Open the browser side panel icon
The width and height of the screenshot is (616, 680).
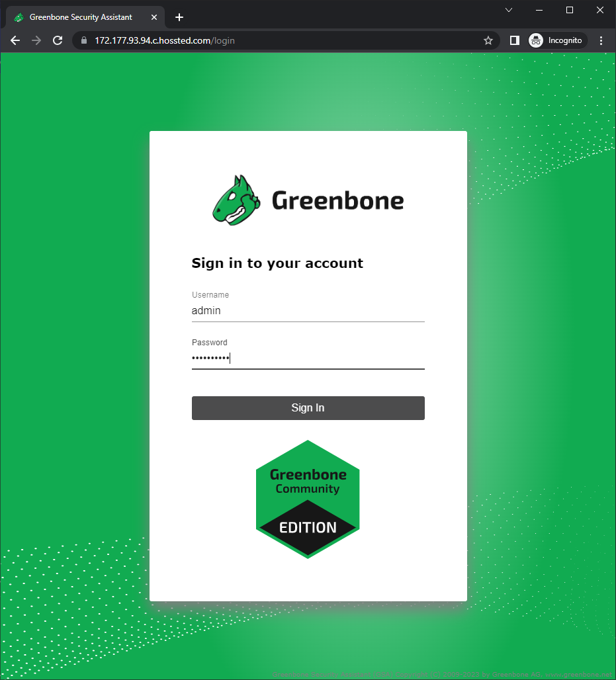click(515, 40)
